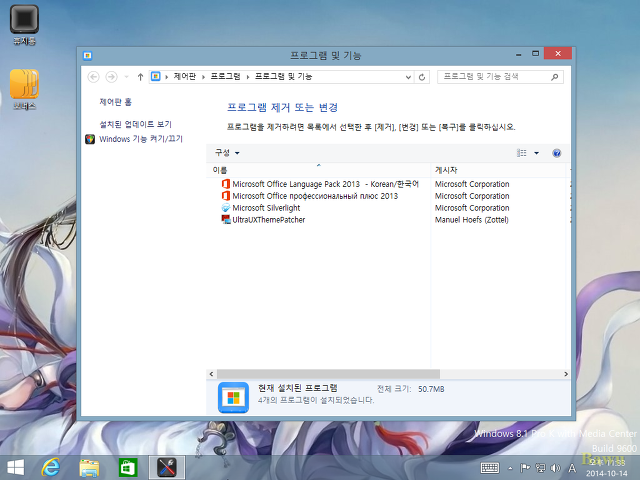640x480 pixels.
Task: Expand the 프로그램 breadcrumb arrow
Action: click(247, 77)
